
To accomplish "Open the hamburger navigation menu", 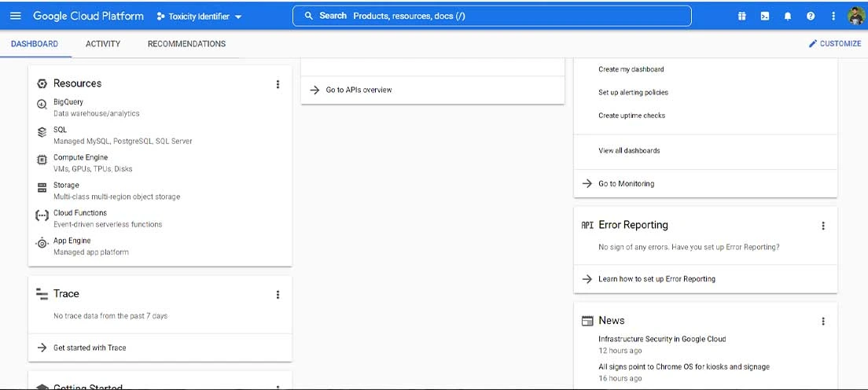I will 16,16.
